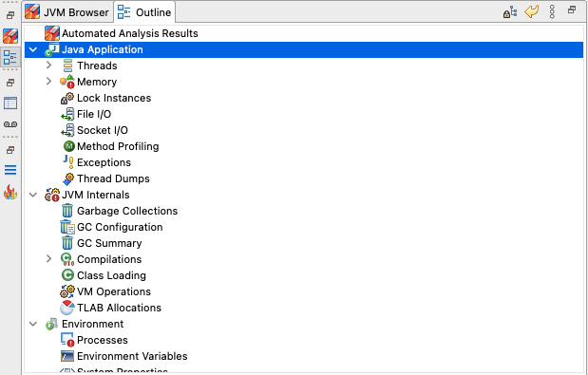Open Garbage Collections page
588x375 pixels.
[127, 211]
